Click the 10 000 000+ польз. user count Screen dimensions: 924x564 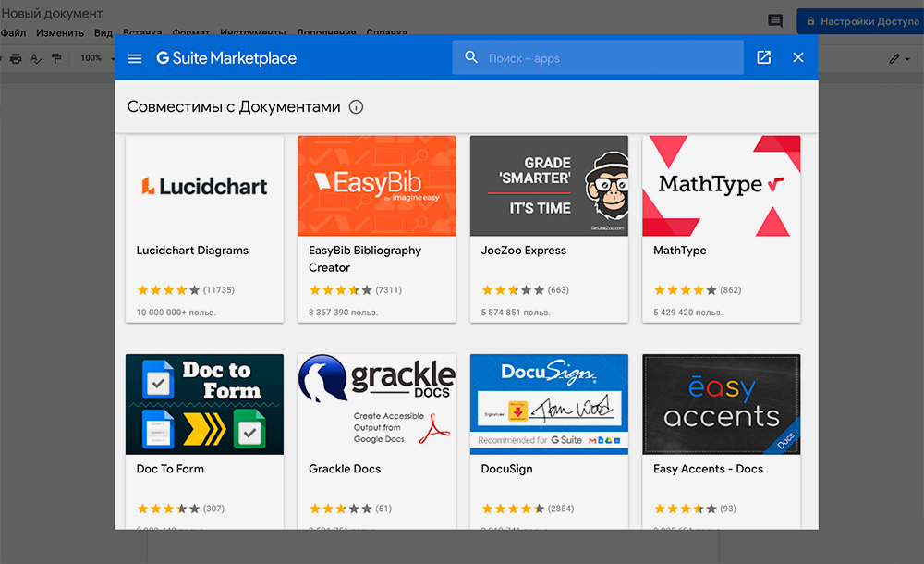coord(176,313)
